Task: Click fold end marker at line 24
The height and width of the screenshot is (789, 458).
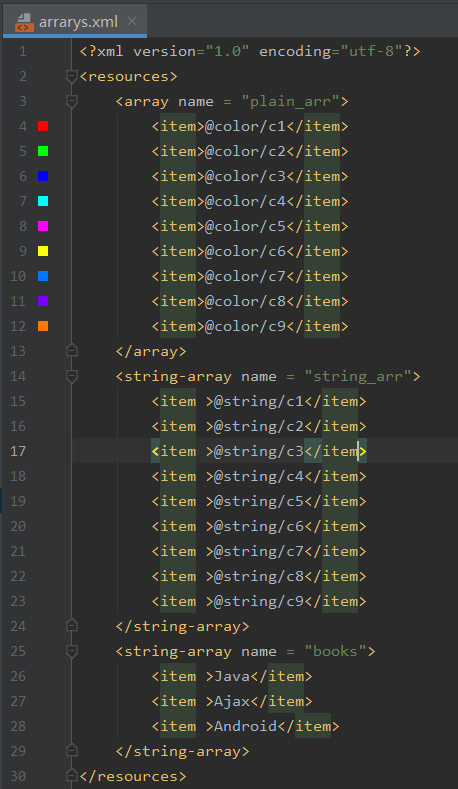Action: point(72,626)
